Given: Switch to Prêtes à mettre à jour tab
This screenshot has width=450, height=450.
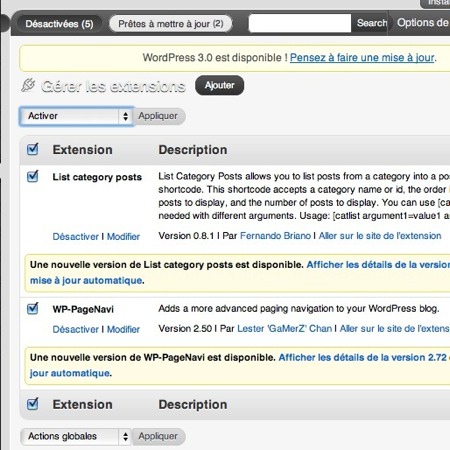Looking at the screenshot, I should 171,24.
